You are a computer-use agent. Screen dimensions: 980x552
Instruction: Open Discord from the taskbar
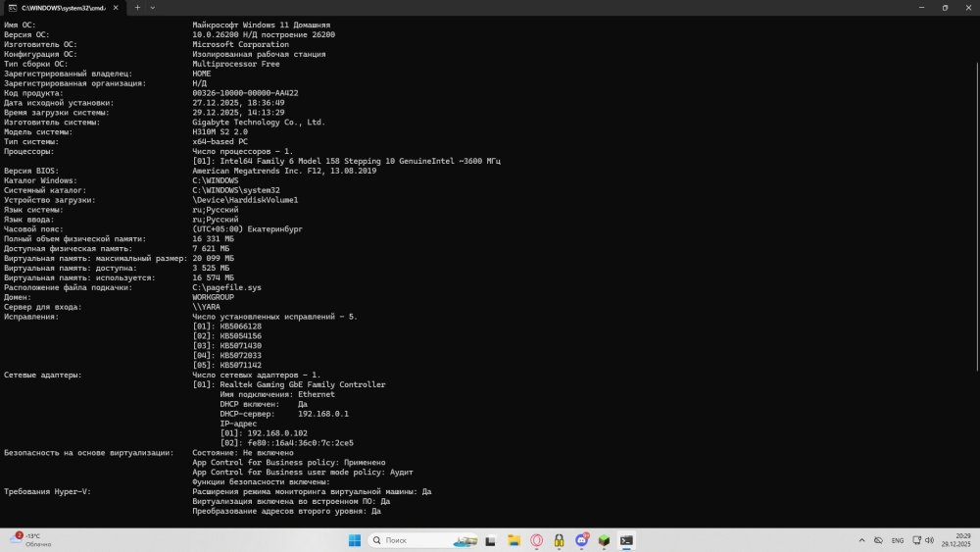pos(582,540)
